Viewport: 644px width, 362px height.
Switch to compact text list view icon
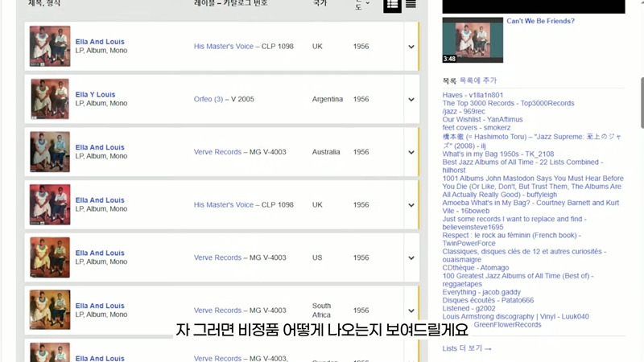(411, 5)
